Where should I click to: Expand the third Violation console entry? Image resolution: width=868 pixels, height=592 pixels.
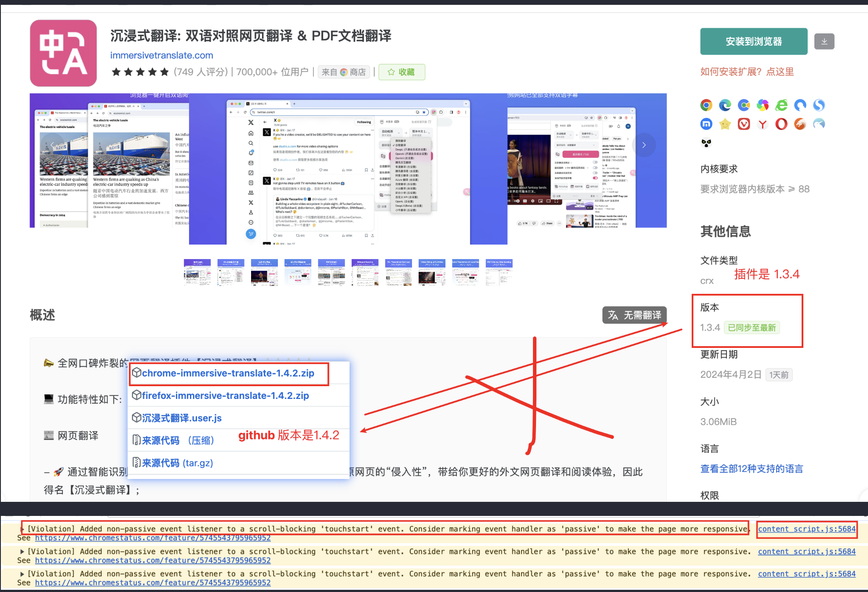coord(22,574)
